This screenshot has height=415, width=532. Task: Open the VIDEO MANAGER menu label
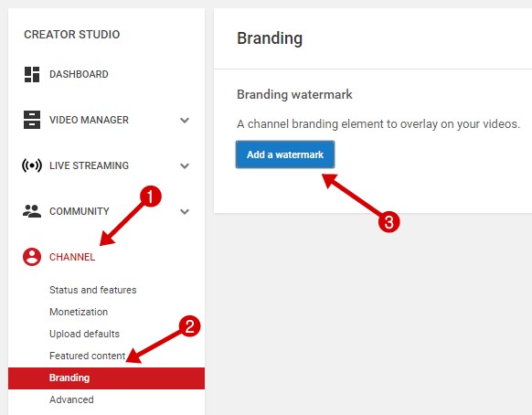[x=89, y=120]
